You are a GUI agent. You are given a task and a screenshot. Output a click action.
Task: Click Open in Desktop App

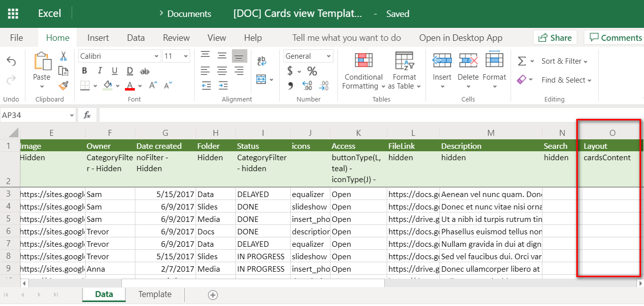click(461, 38)
